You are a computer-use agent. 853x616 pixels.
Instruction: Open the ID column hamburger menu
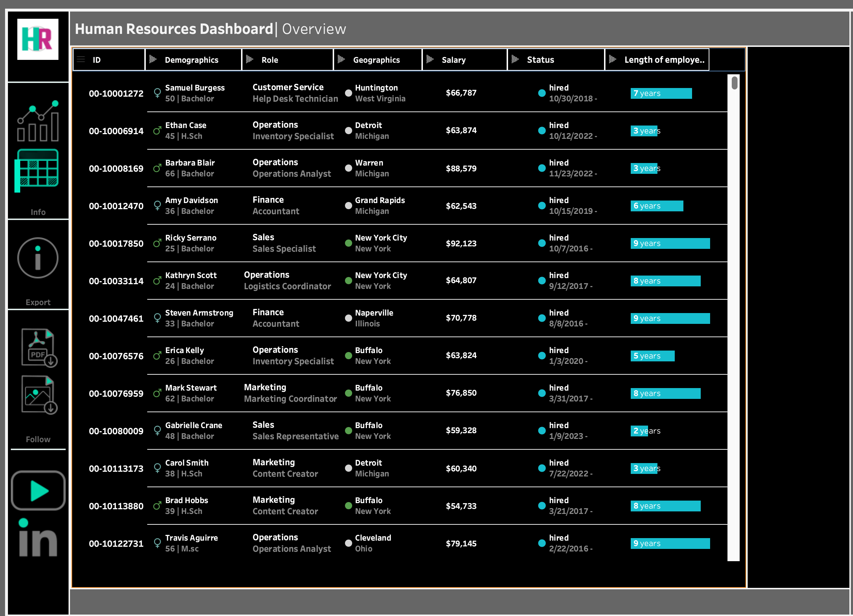tap(81, 60)
